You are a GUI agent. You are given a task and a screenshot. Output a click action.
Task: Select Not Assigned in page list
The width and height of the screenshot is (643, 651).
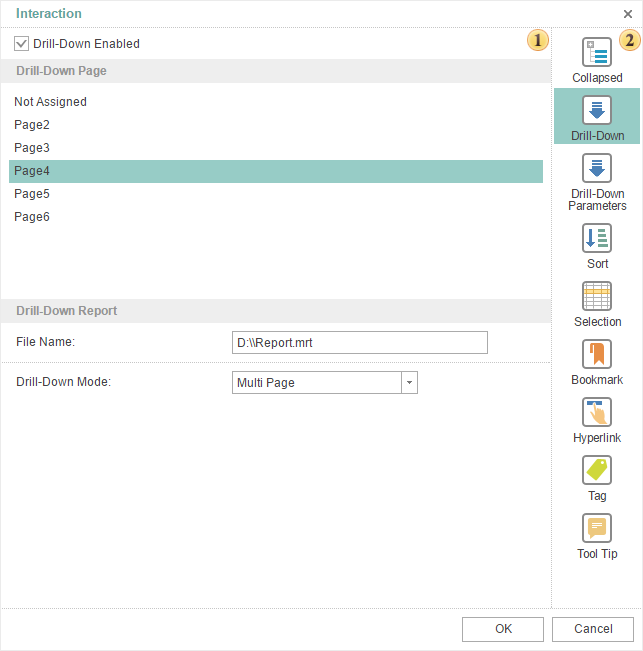50,102
